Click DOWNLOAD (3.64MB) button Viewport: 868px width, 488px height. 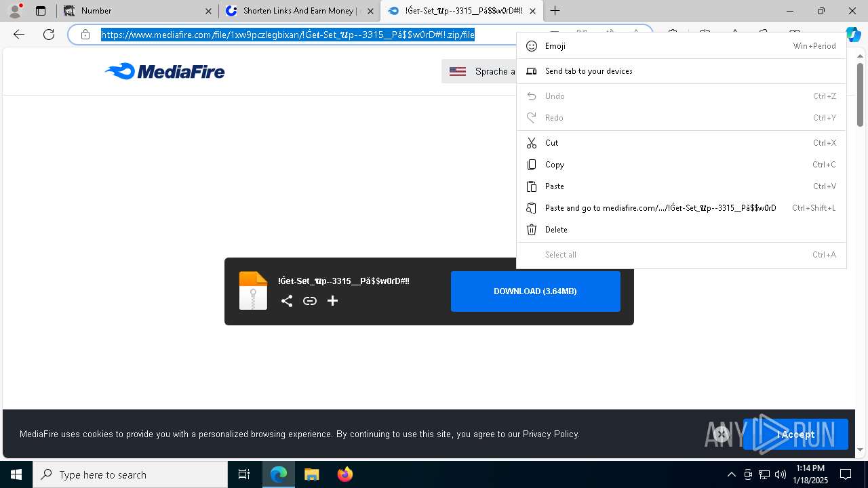point(536,291)
